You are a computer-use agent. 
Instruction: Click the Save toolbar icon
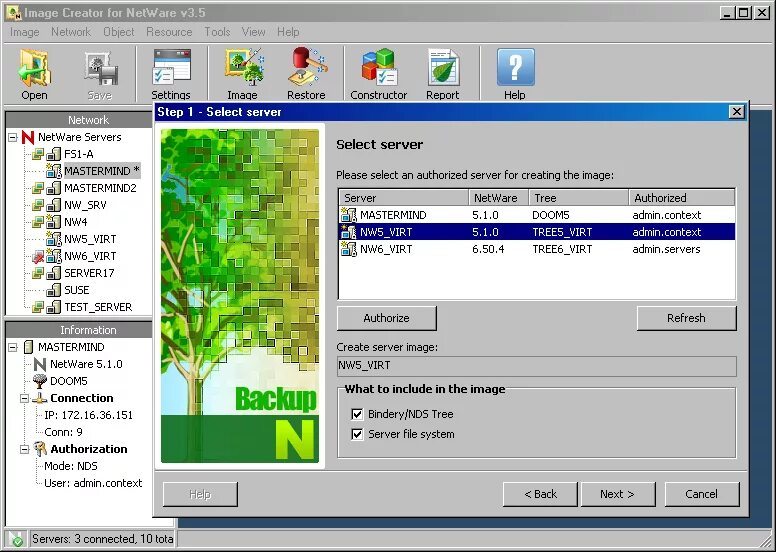point(100,68)
